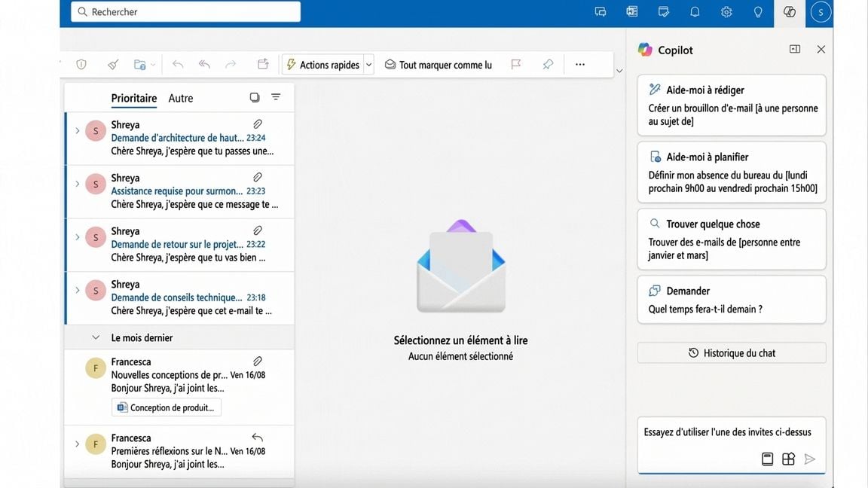Switch to Prioritaire tab

click(134, 98)
